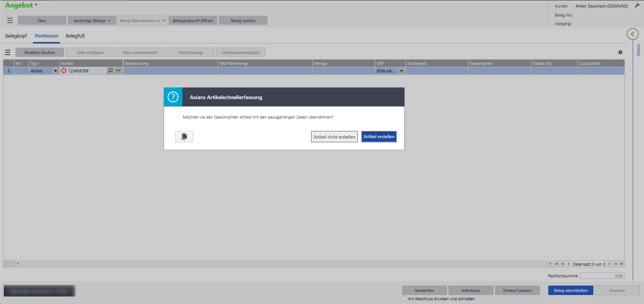Image resolution: width=644 pixels, height=304 pixels.
Task: Search for article using magnifier icon
Action: coord(110,71)
